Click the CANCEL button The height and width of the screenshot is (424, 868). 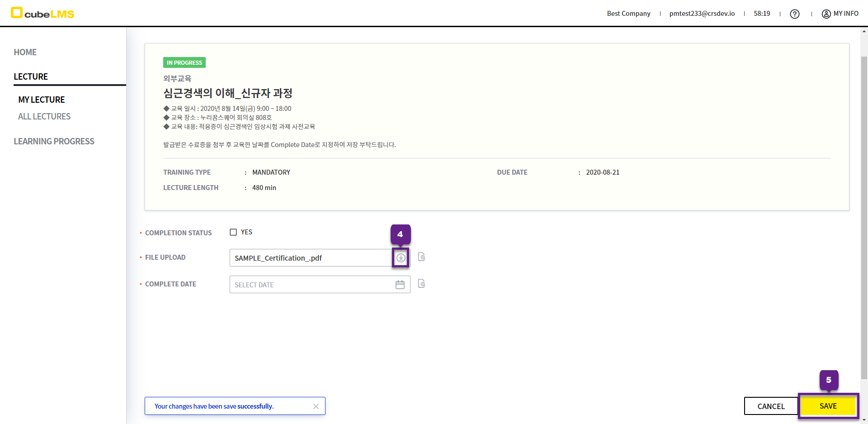point(771,406)
